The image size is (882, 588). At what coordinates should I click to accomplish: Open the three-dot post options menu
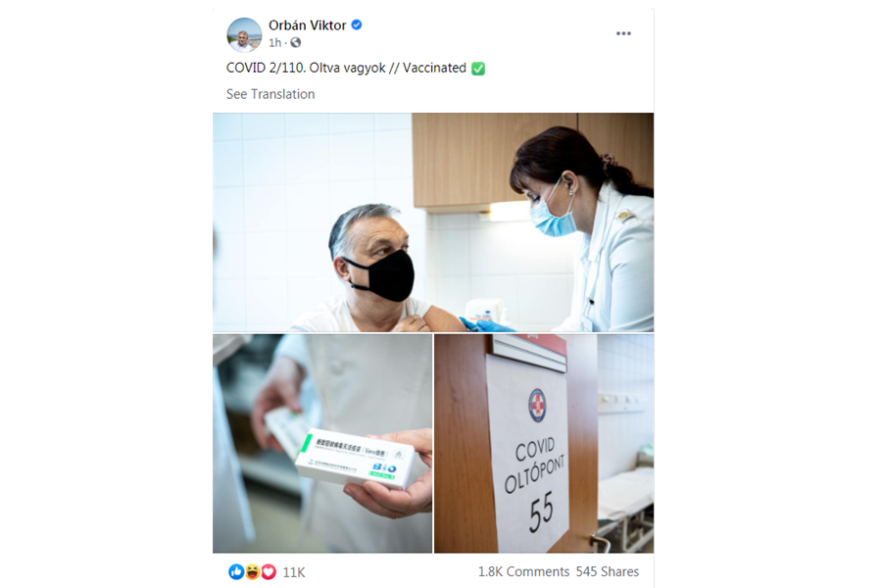[623, 33]
